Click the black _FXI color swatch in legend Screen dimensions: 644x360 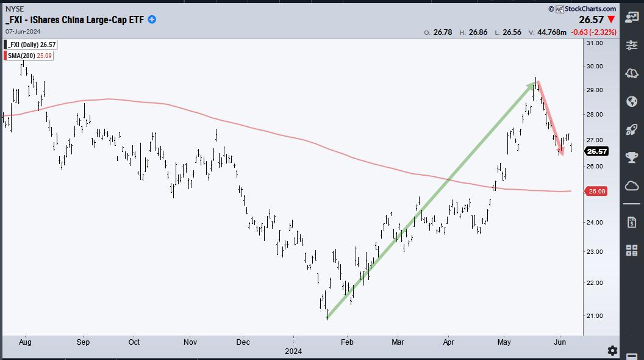pos(6,44)
